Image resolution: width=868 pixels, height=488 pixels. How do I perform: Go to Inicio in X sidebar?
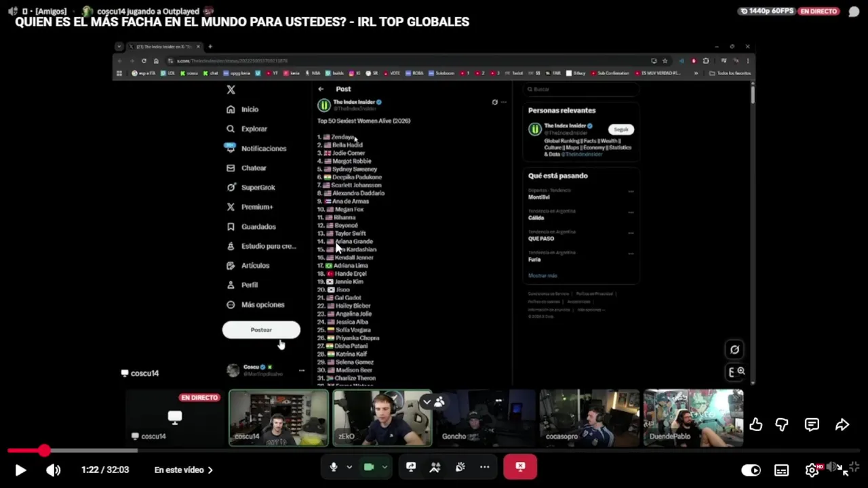[243, 109]
